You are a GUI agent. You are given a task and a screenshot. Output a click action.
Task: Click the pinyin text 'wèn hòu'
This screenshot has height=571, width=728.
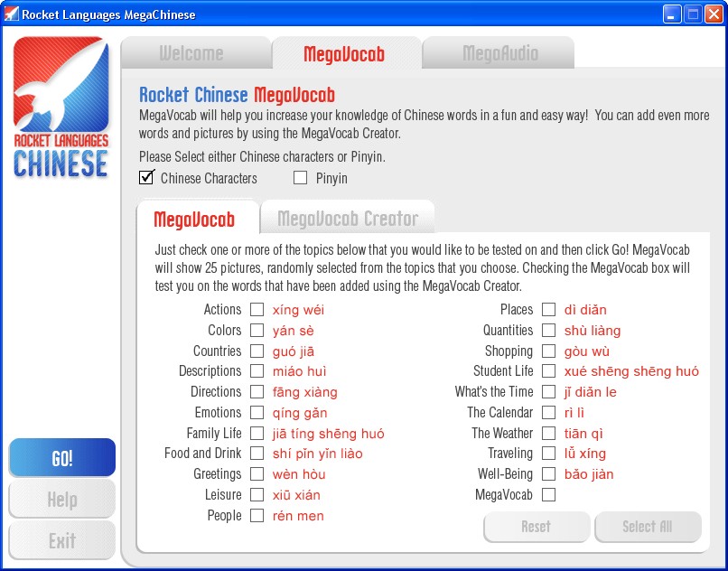pyautogui.click(x=299, y=474)
